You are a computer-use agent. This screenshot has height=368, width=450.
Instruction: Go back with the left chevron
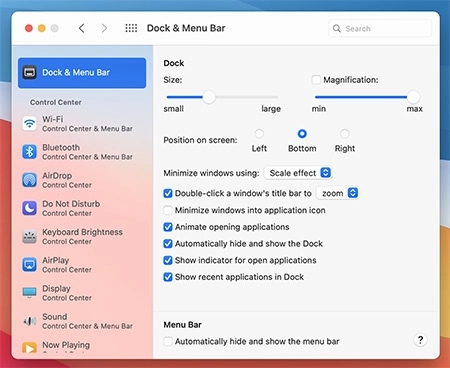82,28
